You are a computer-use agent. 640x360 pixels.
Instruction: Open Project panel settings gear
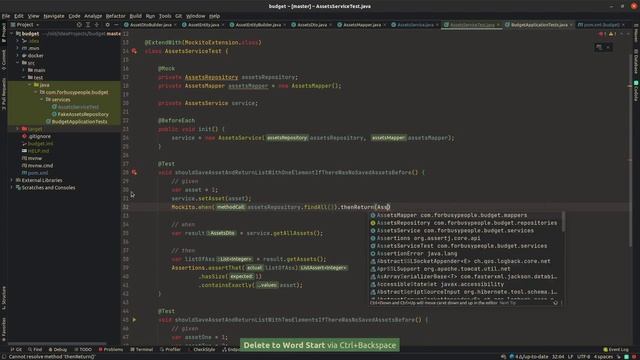tap(107, 25)
